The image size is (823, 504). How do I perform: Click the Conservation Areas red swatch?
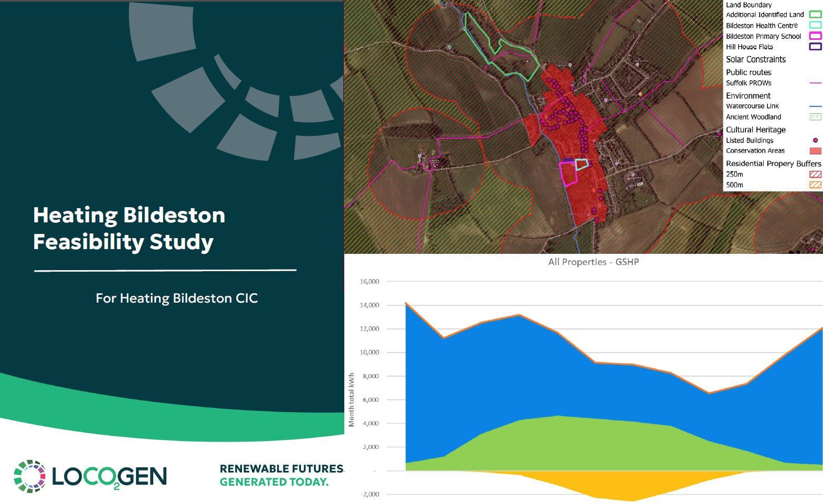[815, 151]
